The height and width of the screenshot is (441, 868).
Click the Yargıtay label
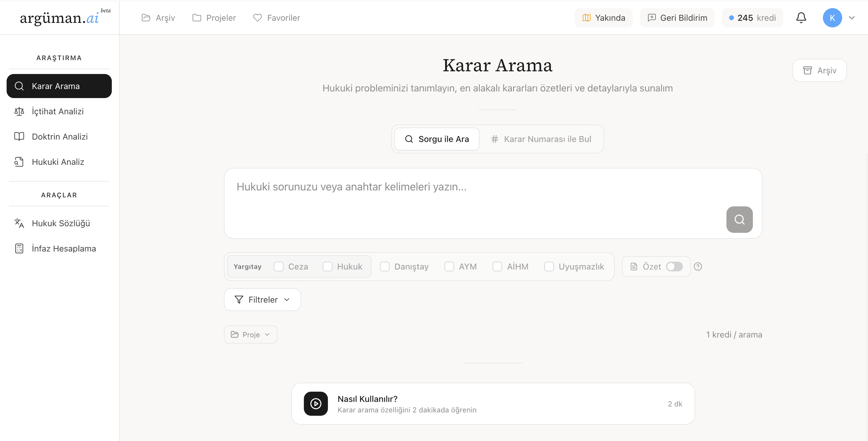point(247,267)
